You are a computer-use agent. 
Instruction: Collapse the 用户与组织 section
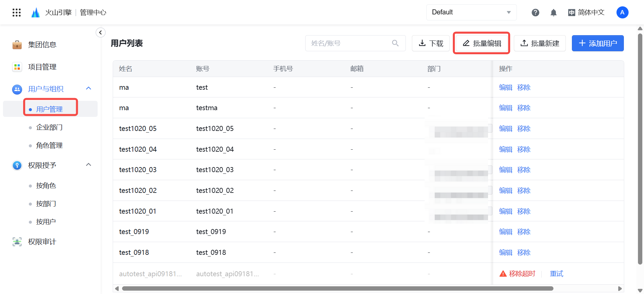89,88
